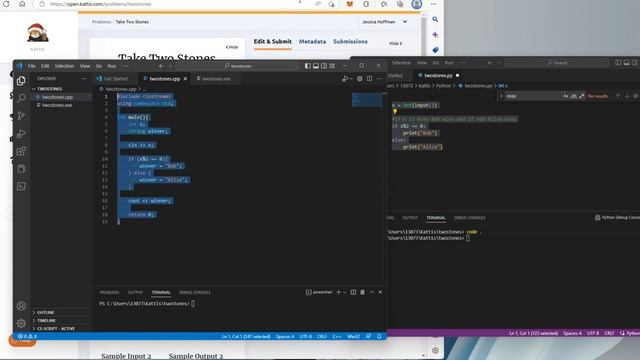The width and height of the screenshot is (640, 360).
Task: Click browser refresh icon
Action: (x=6, y=4)
